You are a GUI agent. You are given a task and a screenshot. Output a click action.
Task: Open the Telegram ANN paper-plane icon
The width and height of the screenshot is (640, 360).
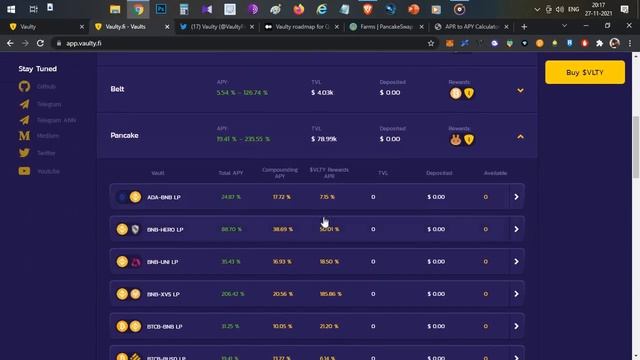[x=24, y=120]
